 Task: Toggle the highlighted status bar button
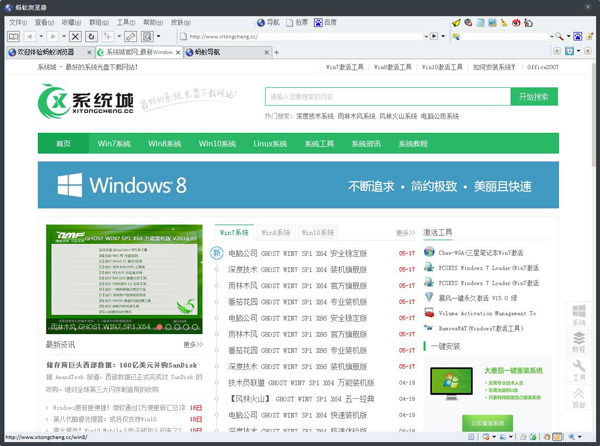[x=557, y=437]
